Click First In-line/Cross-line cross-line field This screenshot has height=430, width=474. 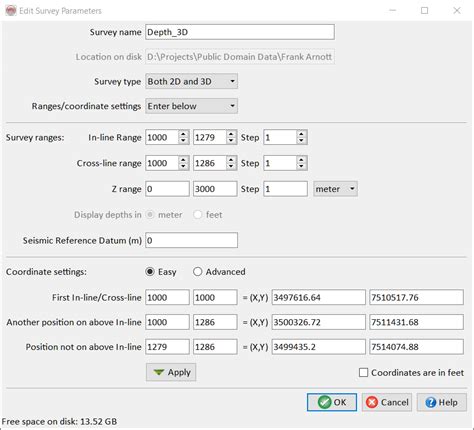click(x=215, y=297)
